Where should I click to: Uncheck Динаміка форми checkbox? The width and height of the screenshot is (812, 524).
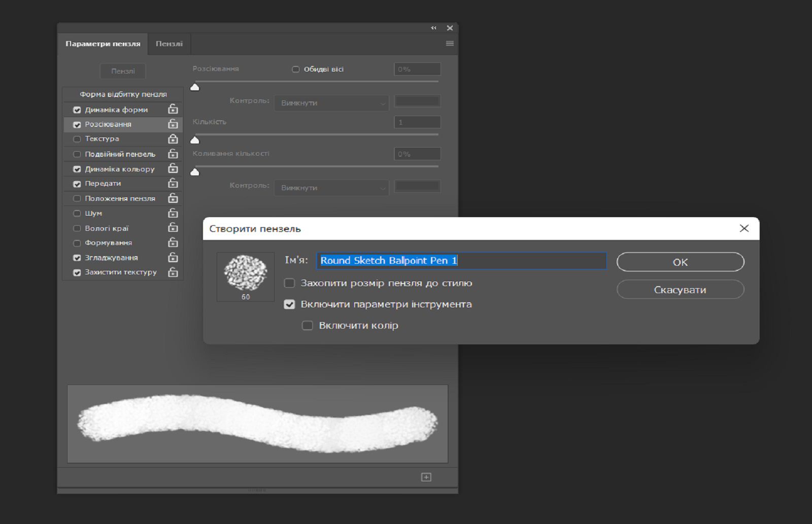click(77, 110)
